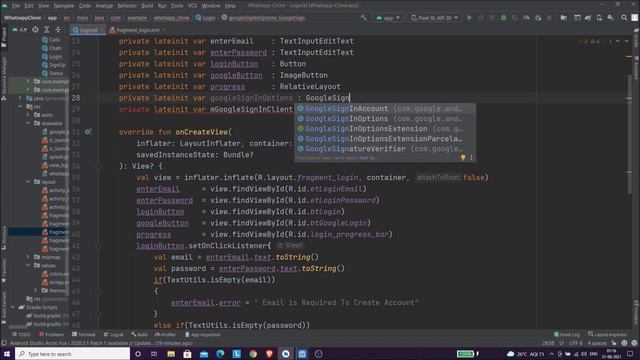Collapse the layout folder in the project tree
This screenshot has width=640, height=360.
(x=28, y=182)
